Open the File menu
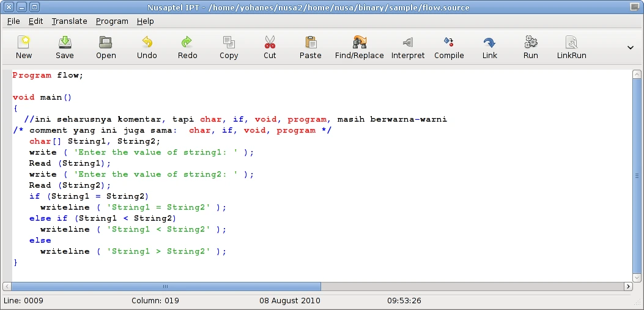This screenshot has height=310, width=644. point(13,21)
